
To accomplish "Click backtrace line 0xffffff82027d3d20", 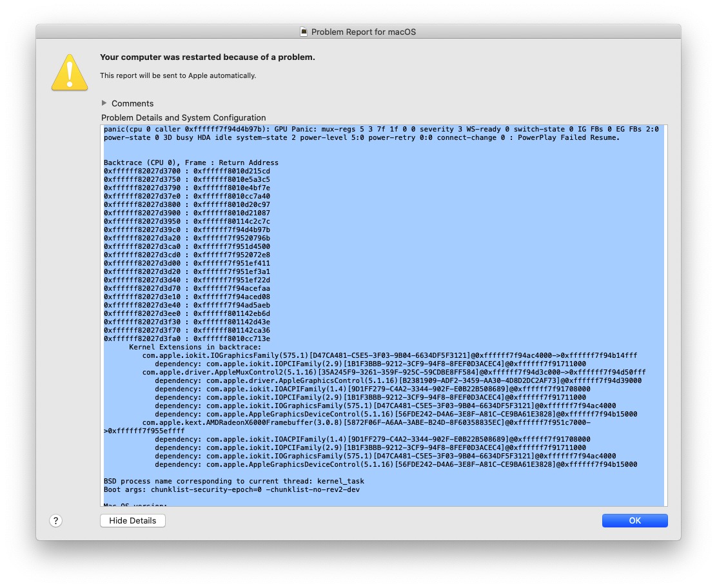I will click(187, 271).
